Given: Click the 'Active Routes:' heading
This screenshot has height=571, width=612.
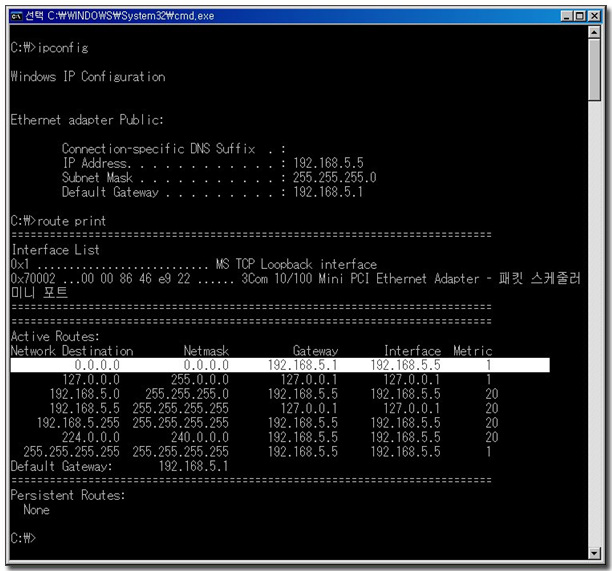Looking at the screenshot, I should click(55, 336).
